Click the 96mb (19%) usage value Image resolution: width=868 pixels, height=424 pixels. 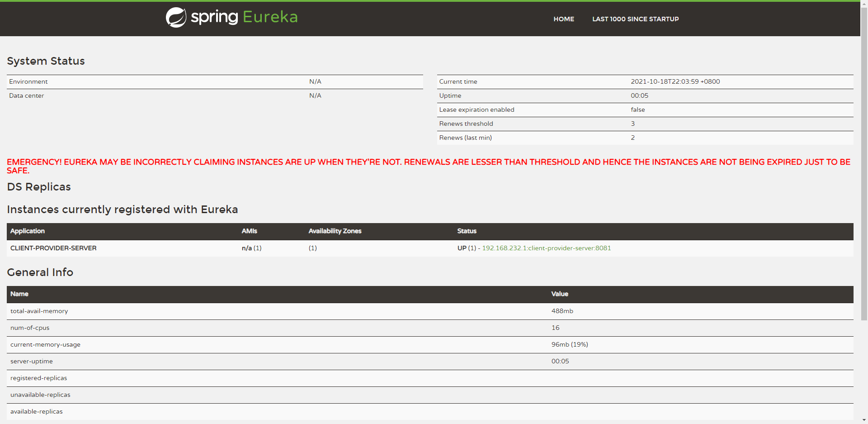(x=570, y=344)
